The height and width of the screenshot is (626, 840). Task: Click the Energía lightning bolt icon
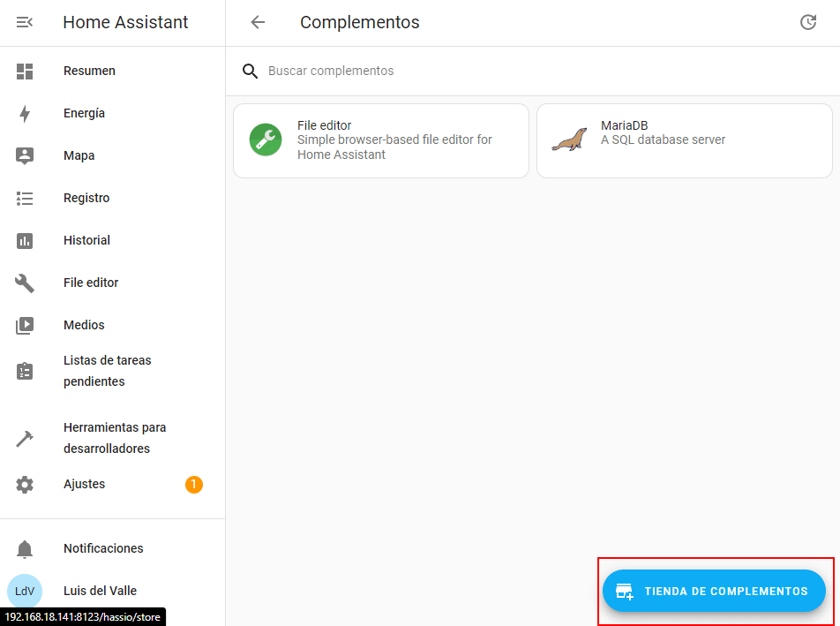25,114
